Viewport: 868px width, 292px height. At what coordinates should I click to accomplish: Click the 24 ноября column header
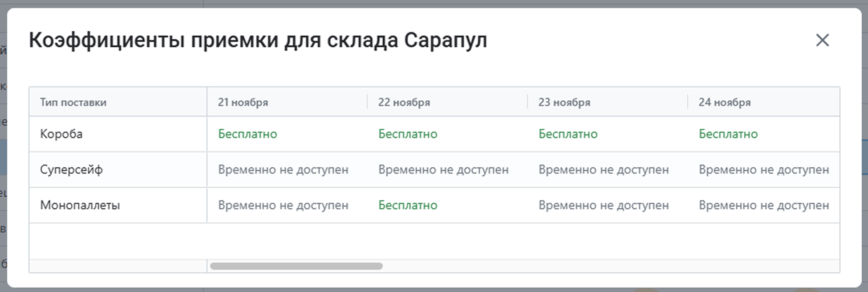(724, 102)
